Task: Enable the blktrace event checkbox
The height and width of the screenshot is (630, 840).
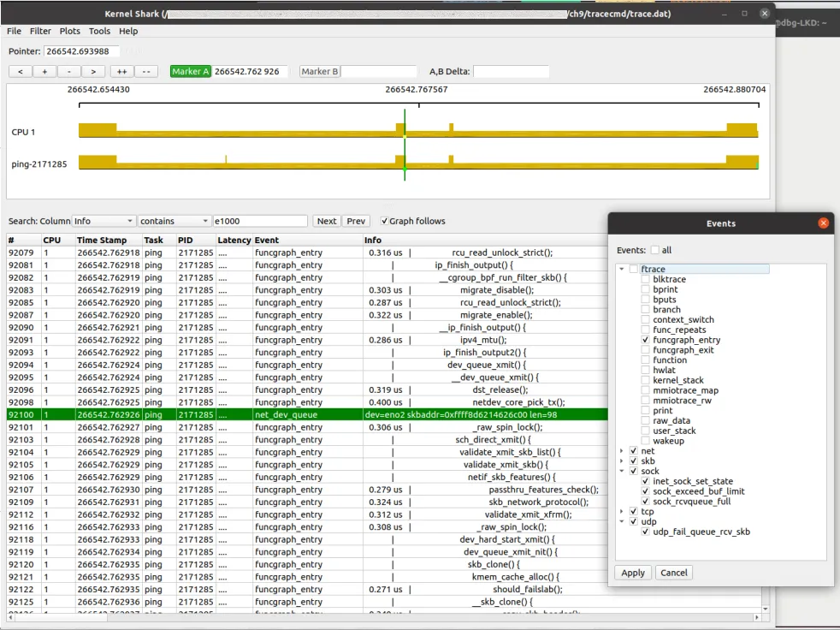Action: (645, 279)
